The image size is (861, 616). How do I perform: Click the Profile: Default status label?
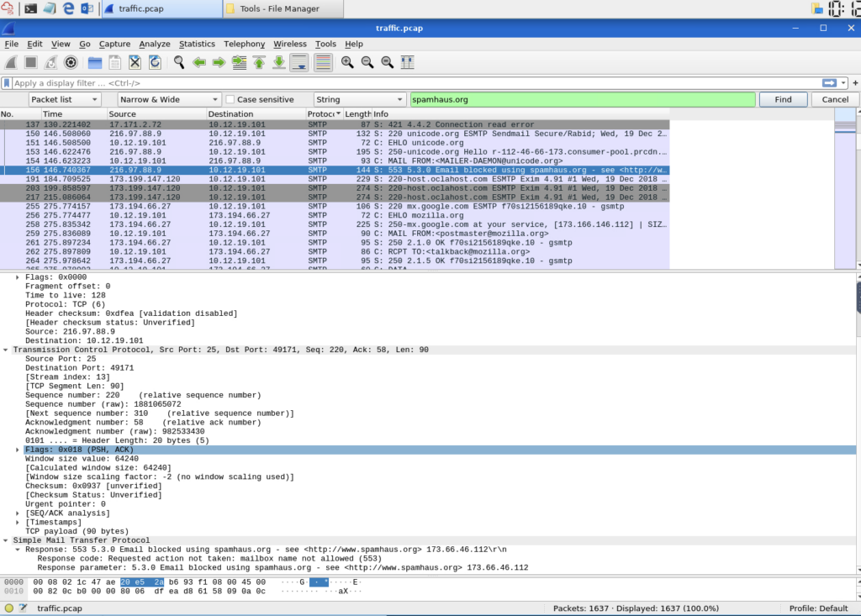[x=818, y=608]
